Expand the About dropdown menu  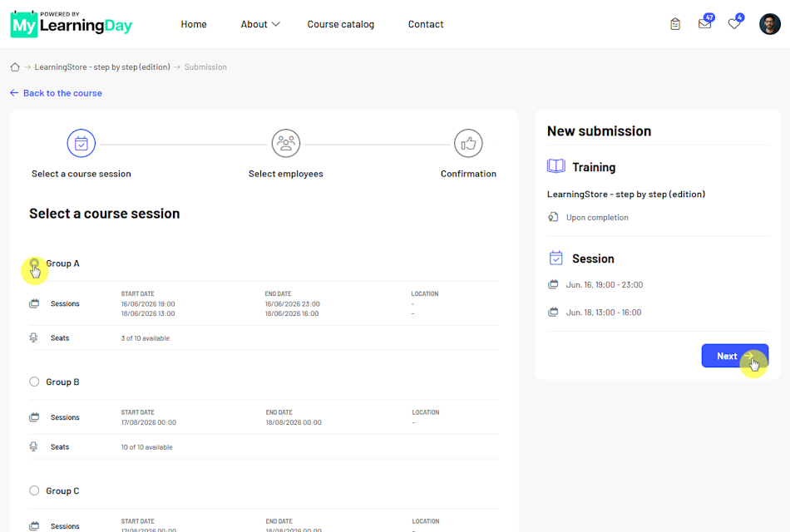click(260, 24)
